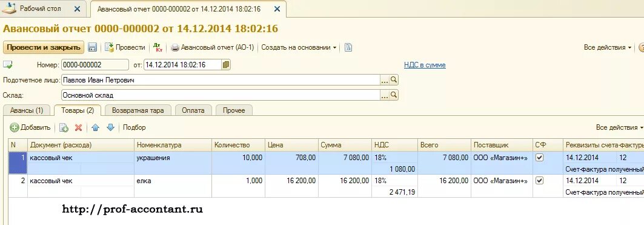Move row down with blue arrow
644x225 pixels.
pos(110,127)
